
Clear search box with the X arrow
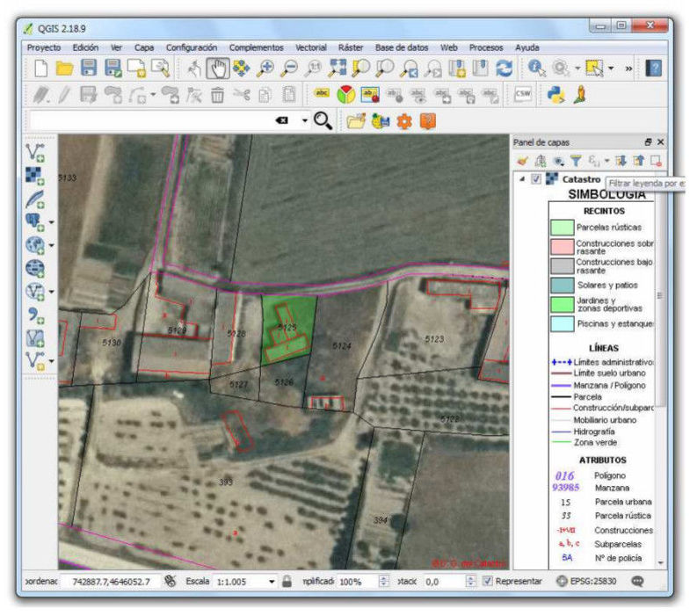281,120
